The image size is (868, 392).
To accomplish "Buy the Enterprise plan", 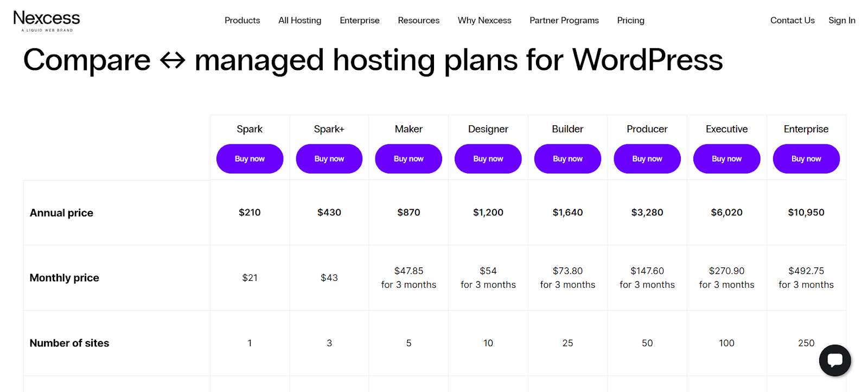I will [x=806, y=159].
